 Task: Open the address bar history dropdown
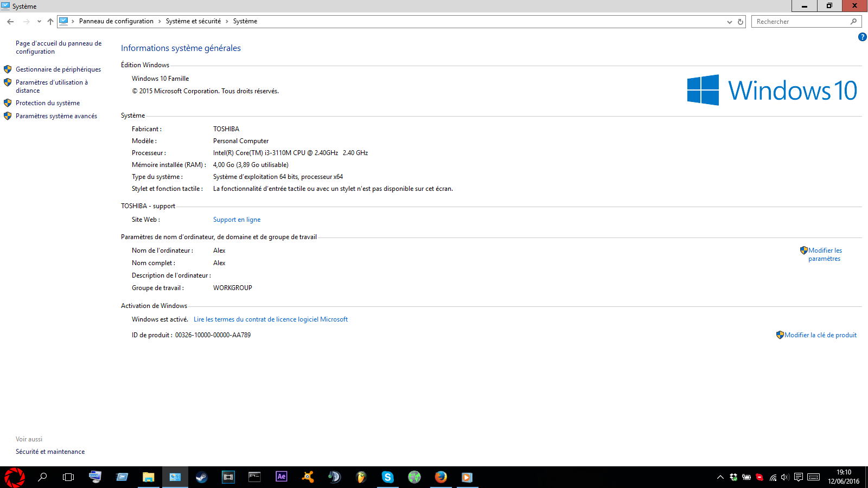[729, 22]
